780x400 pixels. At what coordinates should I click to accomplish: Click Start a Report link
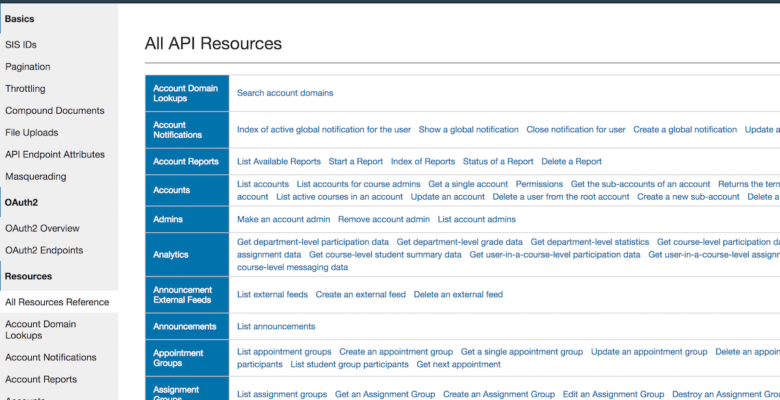[355, 161]
